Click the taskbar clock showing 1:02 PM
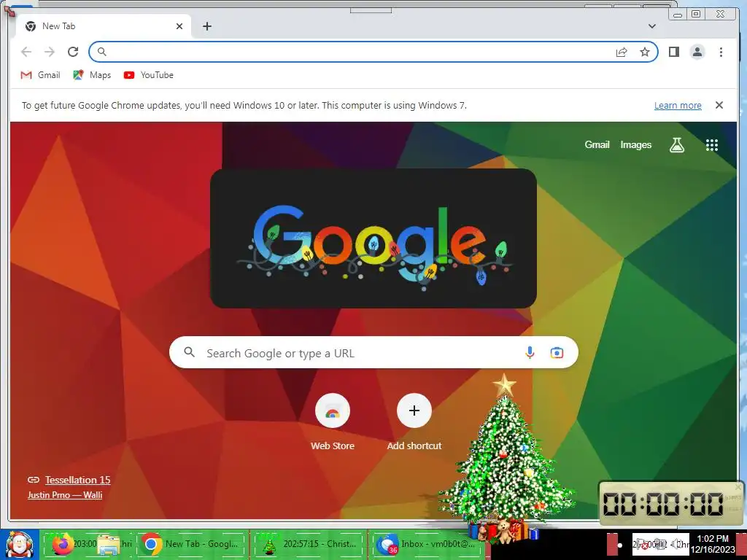Screen dimensions: 747x560 712,544
